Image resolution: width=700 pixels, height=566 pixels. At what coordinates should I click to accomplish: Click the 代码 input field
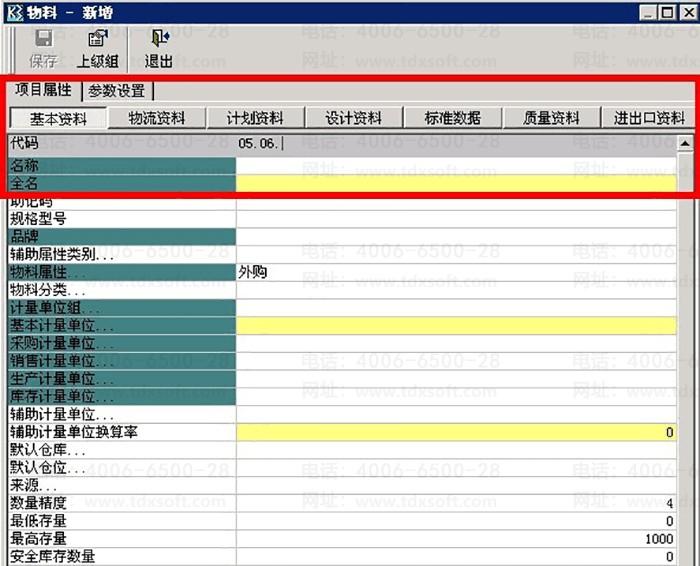[x=456, y=144]
